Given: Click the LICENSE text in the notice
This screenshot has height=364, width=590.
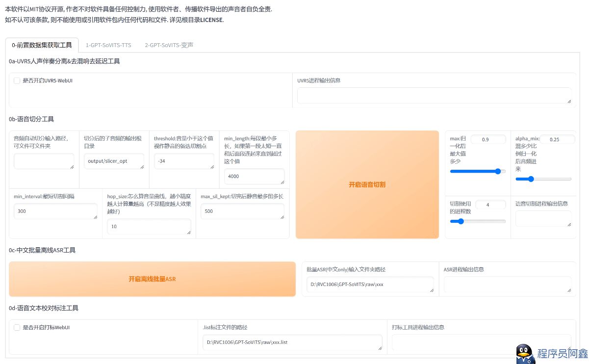Looking at the screenshot, I should tap(211, 20).
